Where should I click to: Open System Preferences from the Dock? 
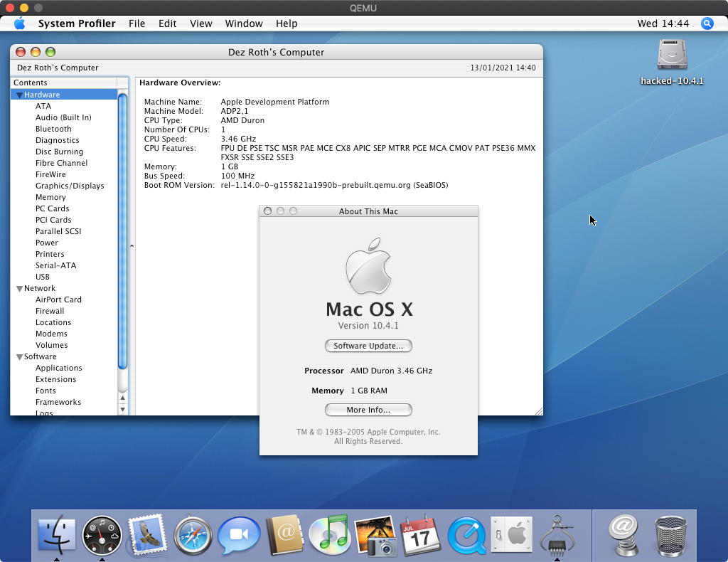(x=511, y=534)
